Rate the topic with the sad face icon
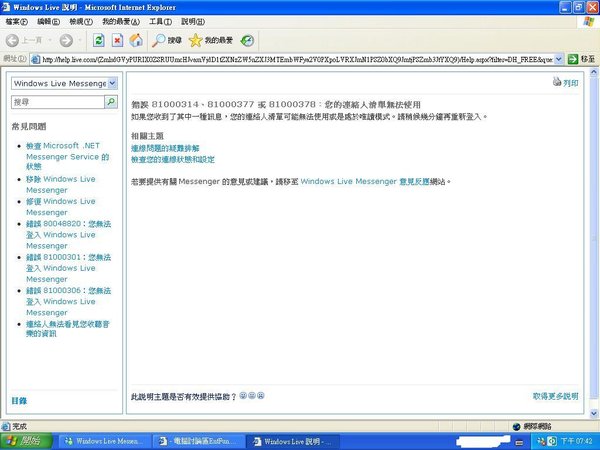 (261, 395)
